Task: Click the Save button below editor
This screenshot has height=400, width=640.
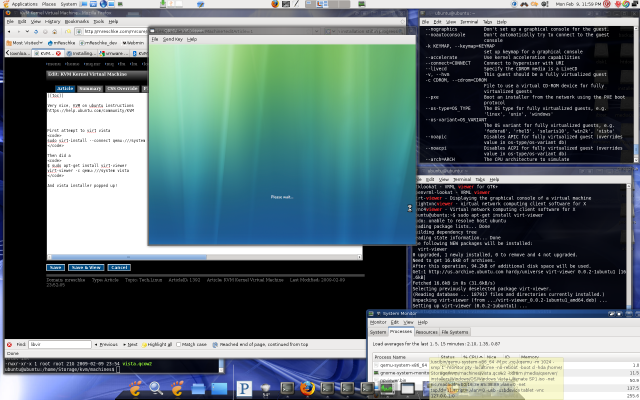Action: (55, 267)
